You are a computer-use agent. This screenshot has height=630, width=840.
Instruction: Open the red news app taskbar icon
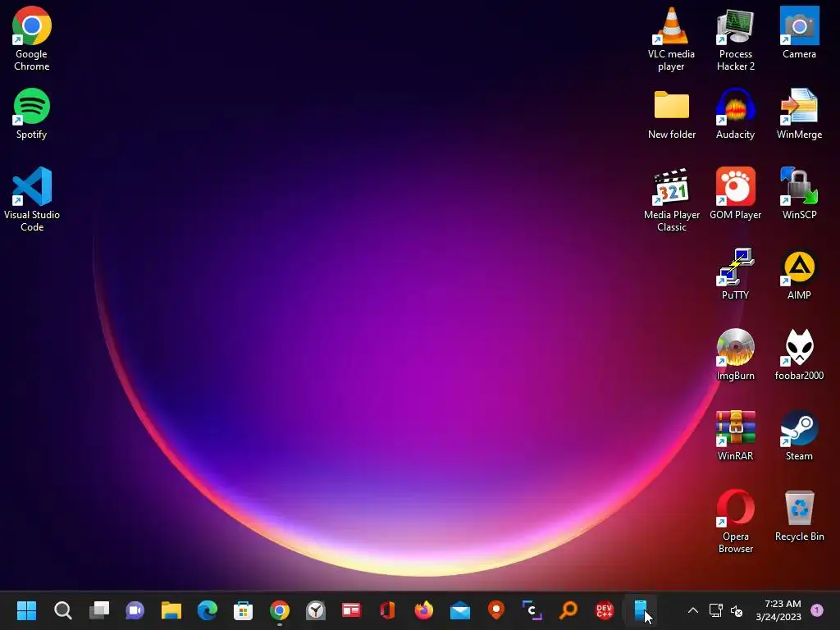[x=351, y=610]
